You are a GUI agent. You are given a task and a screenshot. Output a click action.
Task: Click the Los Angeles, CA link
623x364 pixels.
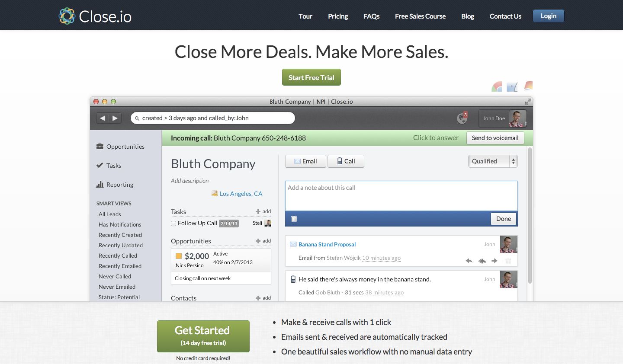pyautogui.click(x=241, y=194)
